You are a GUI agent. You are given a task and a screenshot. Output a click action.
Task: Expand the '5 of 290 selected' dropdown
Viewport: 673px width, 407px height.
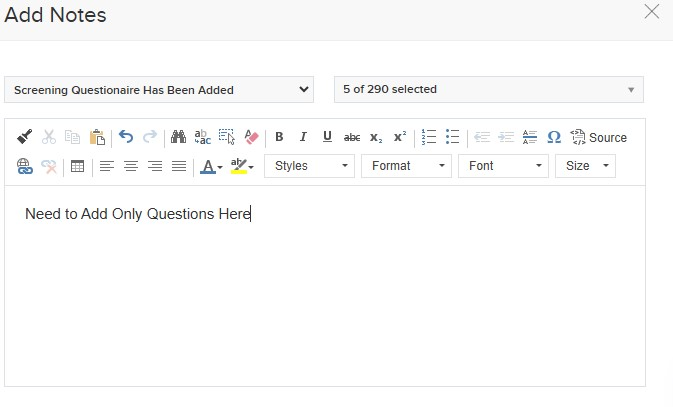[x=488, y=90]
